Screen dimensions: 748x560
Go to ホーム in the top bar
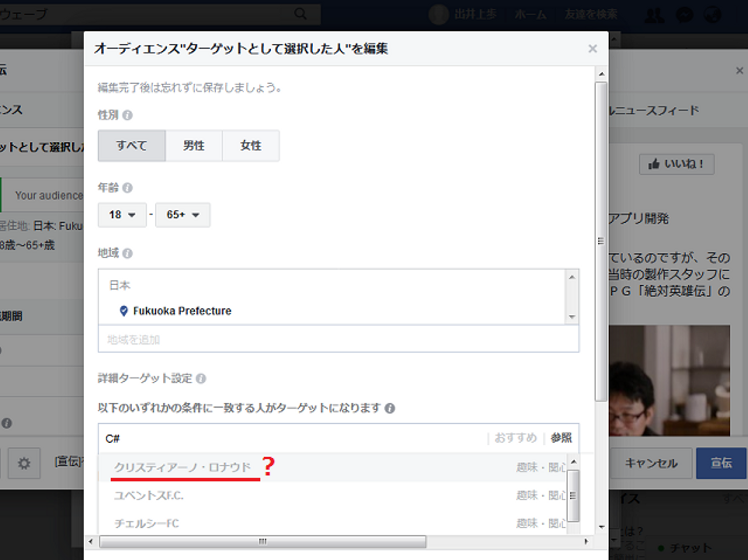tap(530, 15)
